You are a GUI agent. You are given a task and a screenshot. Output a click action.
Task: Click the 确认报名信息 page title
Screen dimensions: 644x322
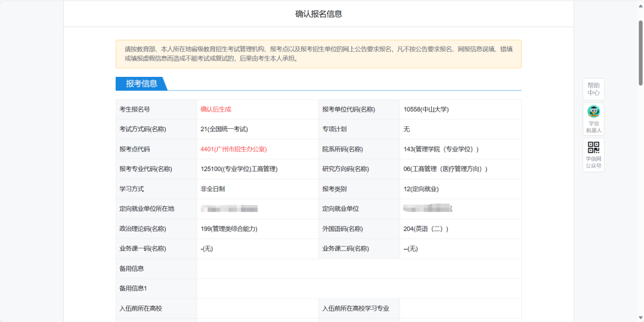[x=318, y=14]
